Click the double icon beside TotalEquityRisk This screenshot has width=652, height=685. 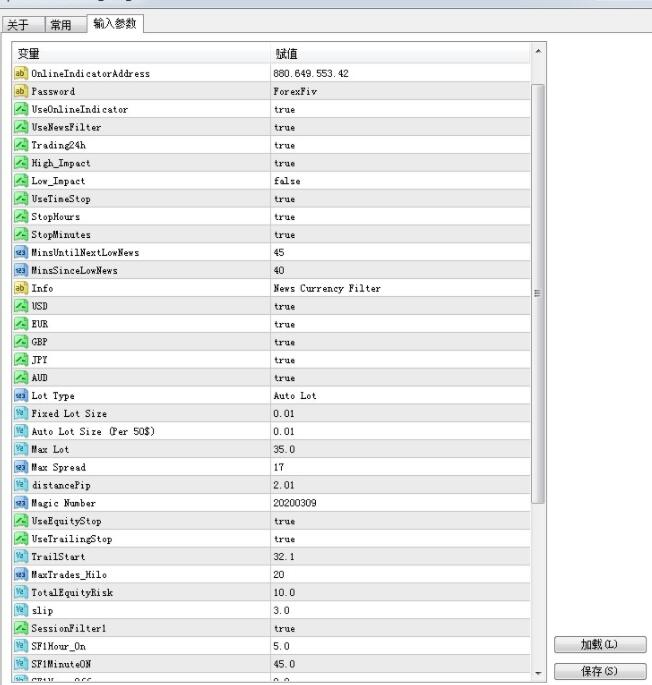(21, 592)
